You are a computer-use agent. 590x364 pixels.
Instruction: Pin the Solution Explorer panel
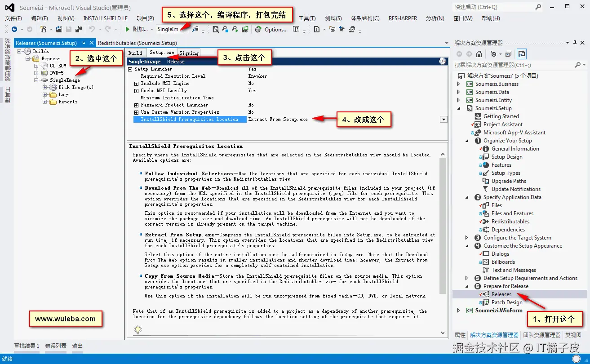click(x=575, y=43)
